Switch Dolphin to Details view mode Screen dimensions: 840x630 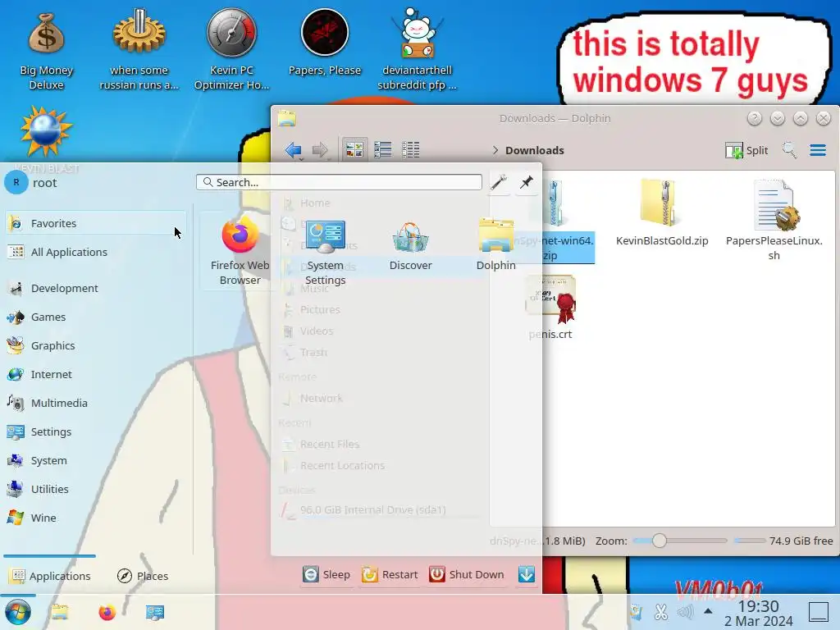411,149
